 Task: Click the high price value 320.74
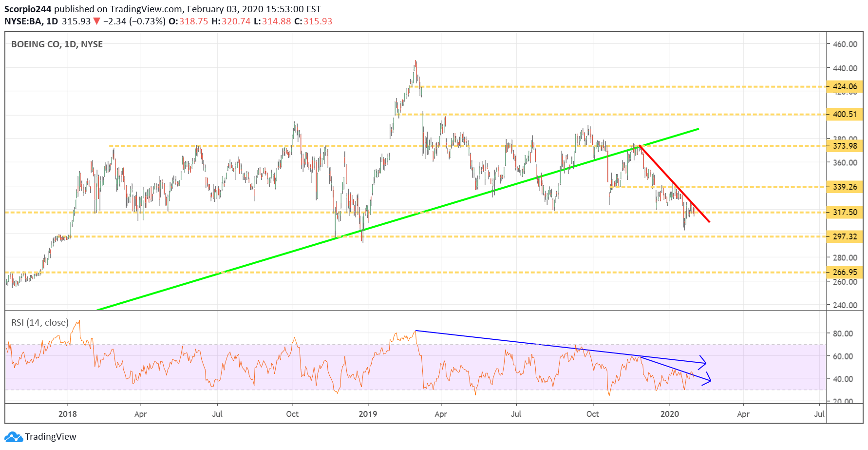(x=236, y=21)
